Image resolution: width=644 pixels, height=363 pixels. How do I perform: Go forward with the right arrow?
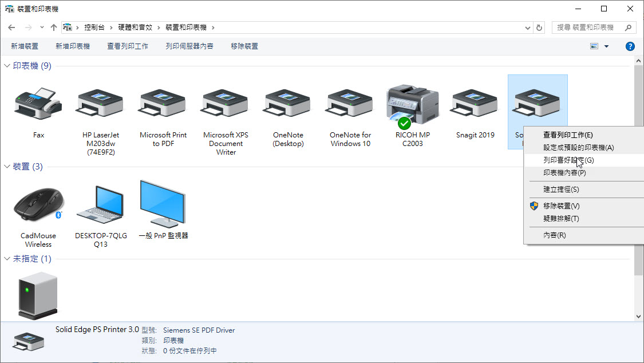[29, 27]
